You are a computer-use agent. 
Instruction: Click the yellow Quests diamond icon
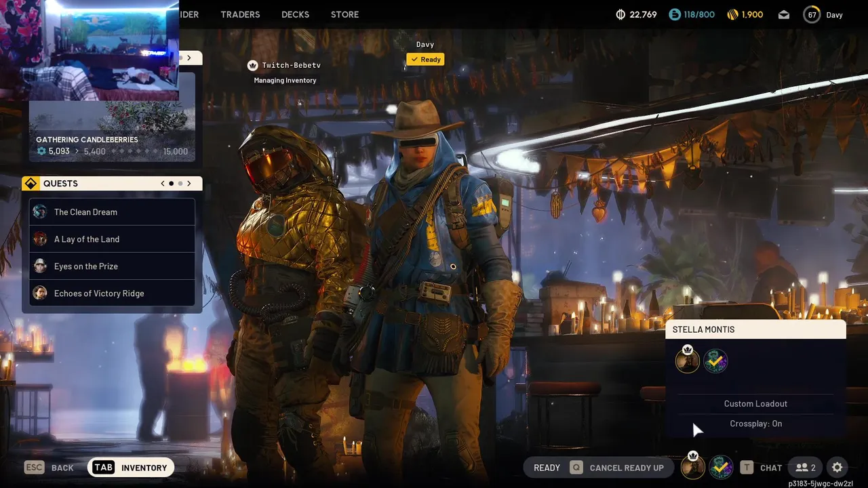(x=31, y=184)
